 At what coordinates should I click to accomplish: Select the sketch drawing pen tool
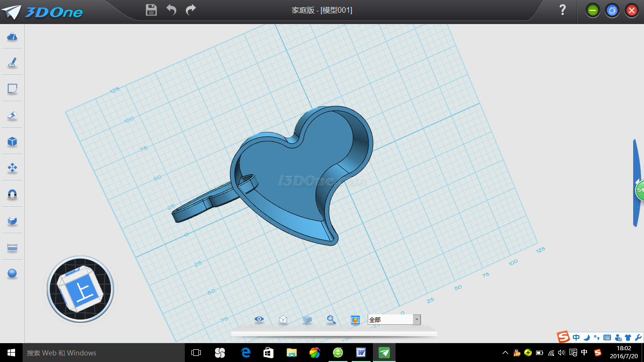12,62
